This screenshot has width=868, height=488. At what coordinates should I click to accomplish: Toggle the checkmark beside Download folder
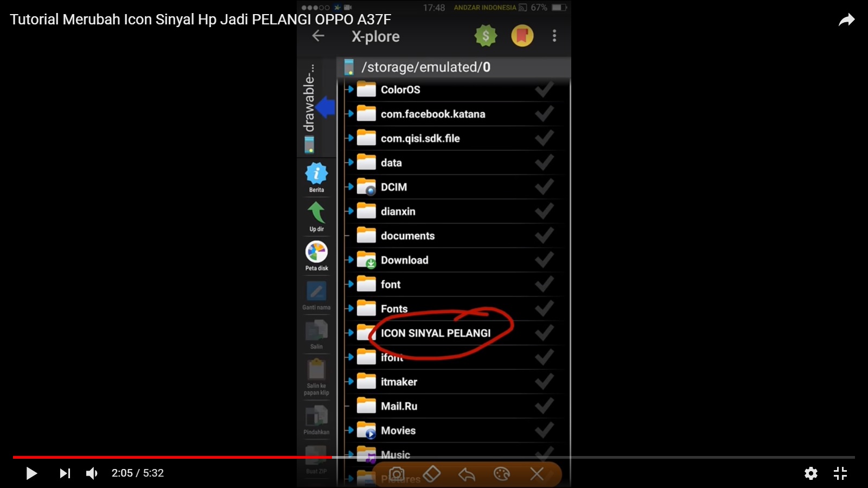pos(544,260)
